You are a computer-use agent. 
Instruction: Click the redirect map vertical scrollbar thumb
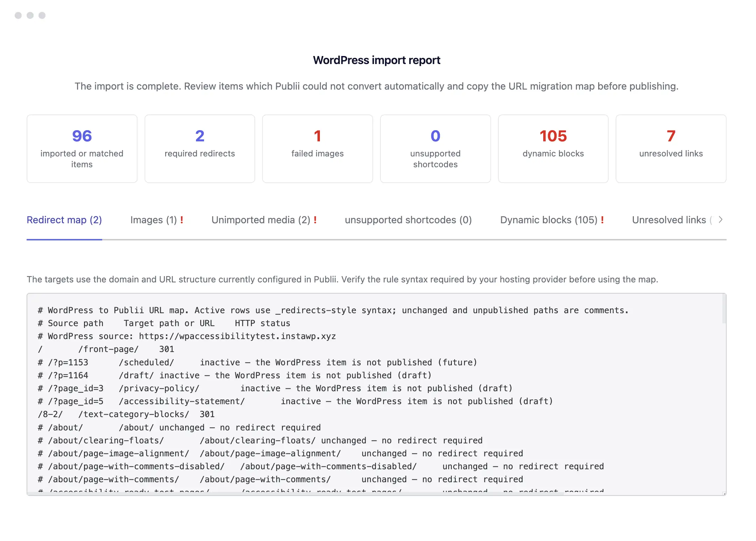tap(724, 309)
